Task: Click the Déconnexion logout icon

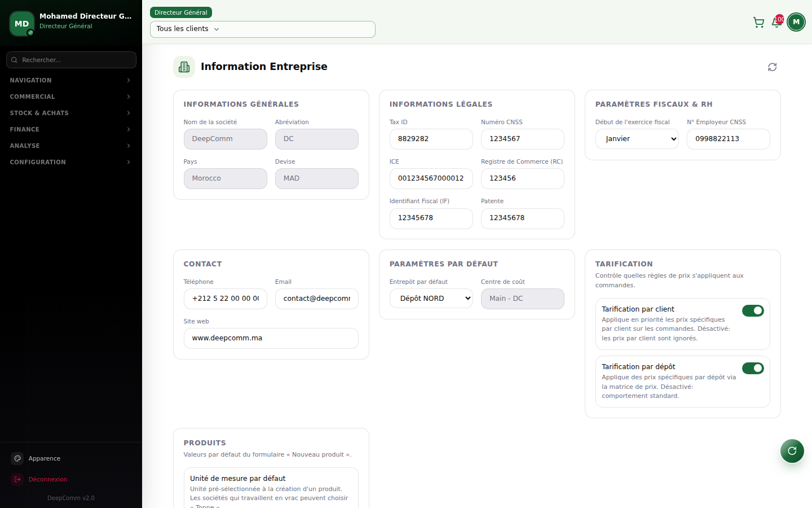Action: pyautogui.click(x=17, y=479)
